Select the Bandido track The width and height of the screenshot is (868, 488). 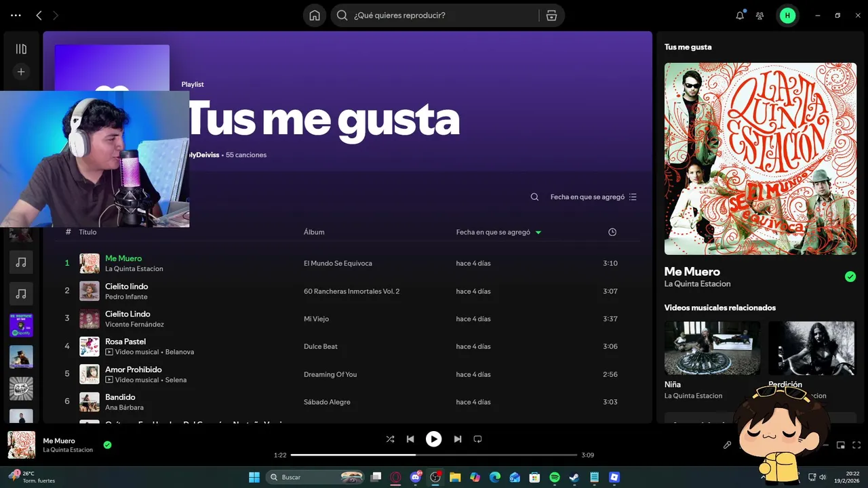[x=120, y=397]
